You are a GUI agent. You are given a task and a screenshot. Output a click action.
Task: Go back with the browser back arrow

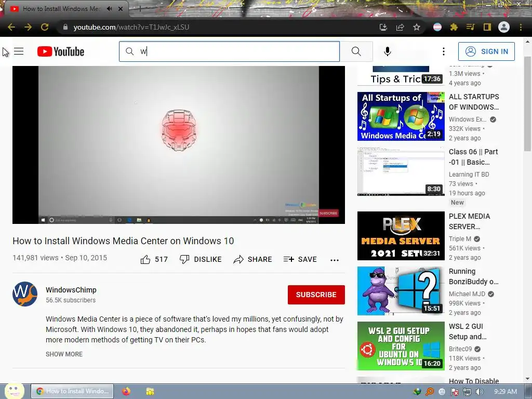click(11, 27)
